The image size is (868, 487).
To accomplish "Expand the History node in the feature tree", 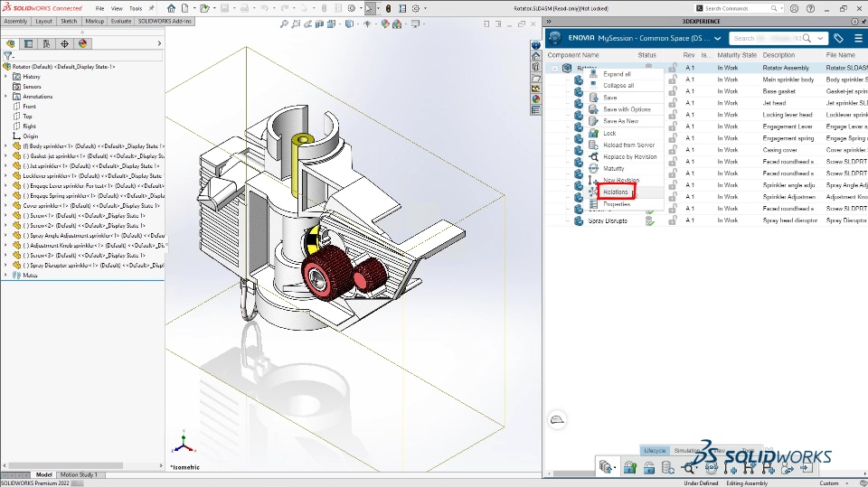I will click(6, 77).
